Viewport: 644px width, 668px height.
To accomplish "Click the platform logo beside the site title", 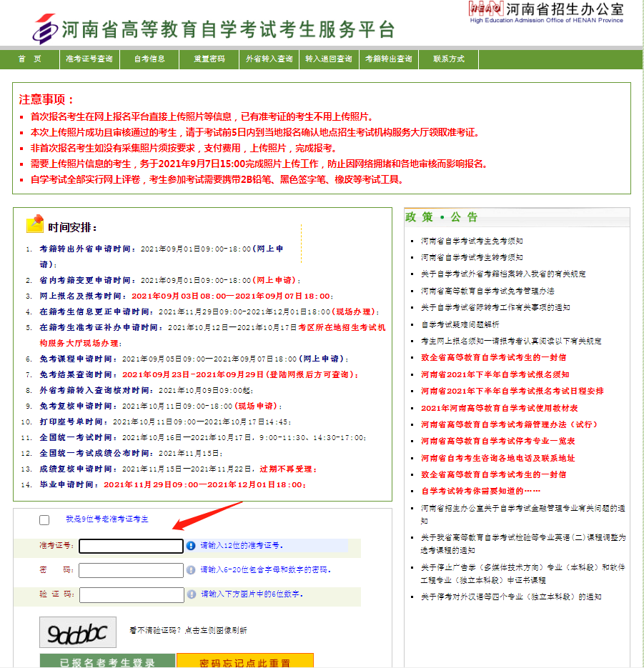I will [44, 29].
